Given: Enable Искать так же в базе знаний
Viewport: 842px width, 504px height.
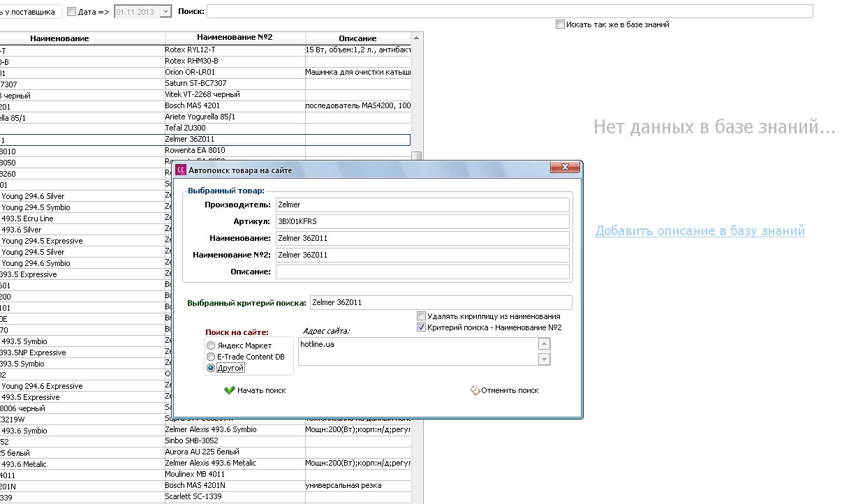Looking at the screenshot, I should (560, 24).
